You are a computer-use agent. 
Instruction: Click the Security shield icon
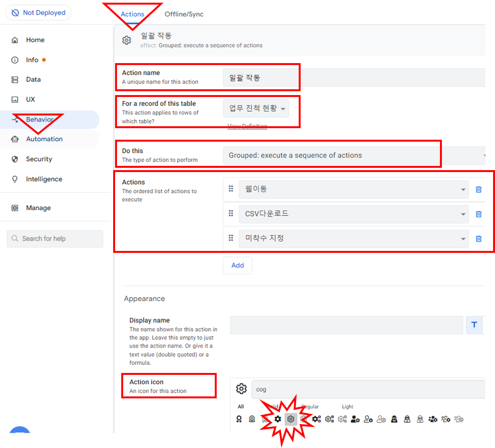15,159
